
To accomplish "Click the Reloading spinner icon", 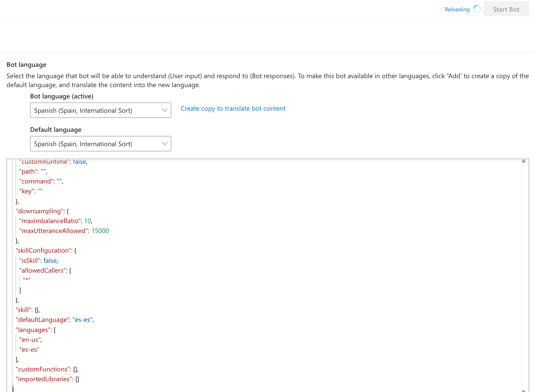I will pos(477,9).
